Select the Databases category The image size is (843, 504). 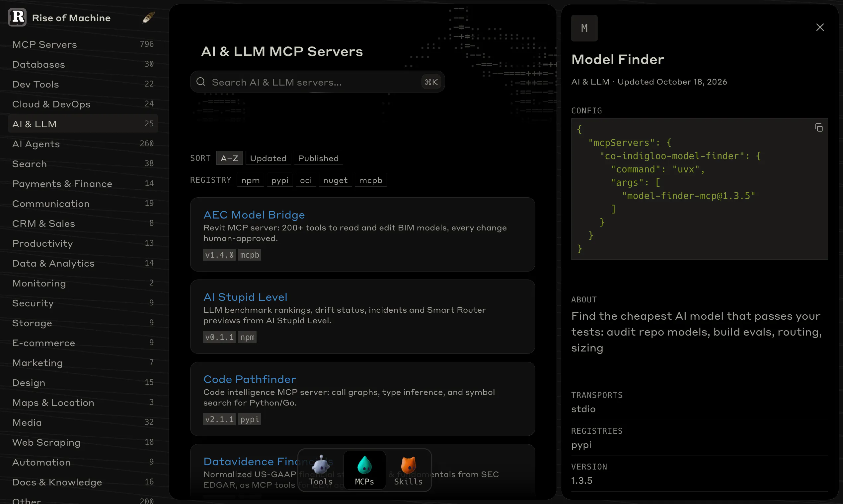coord(83,64)
